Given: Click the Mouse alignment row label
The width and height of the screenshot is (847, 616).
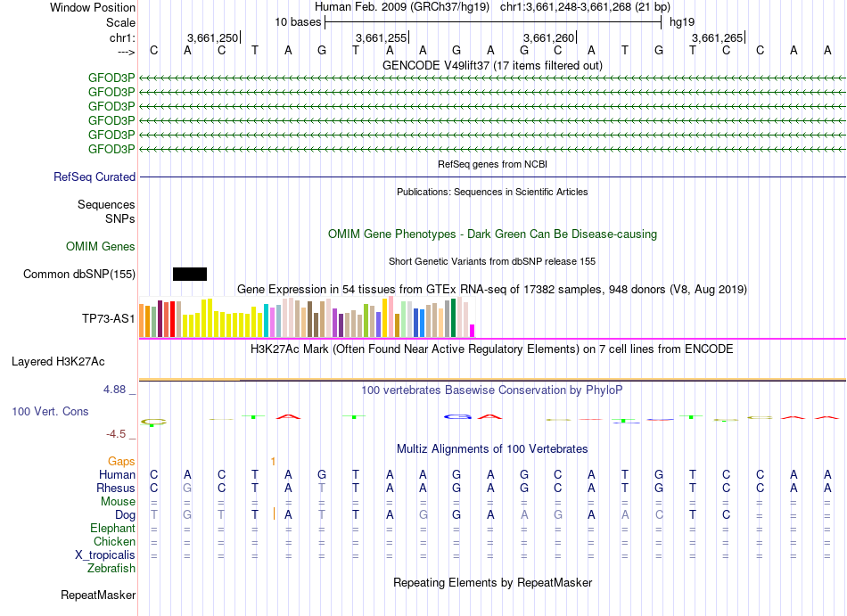Looking at the screenshot, I should [118, 502].
